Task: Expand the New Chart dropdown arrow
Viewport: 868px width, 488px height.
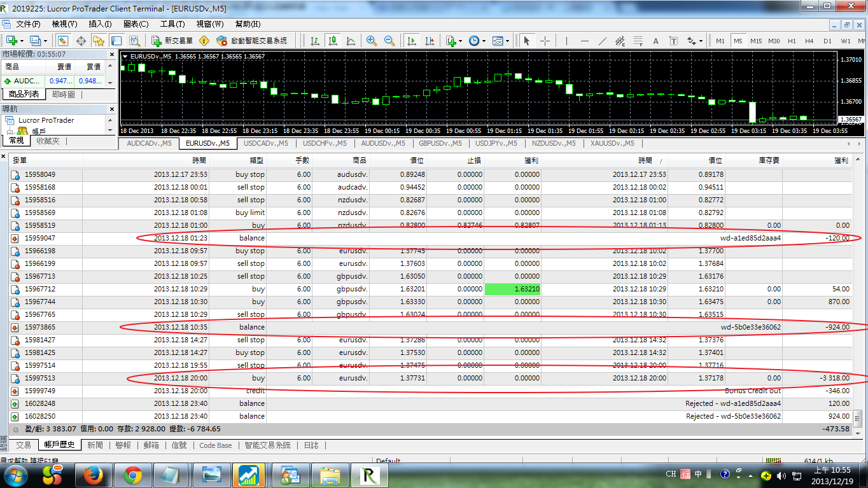Action: click(x=22, y=41)
